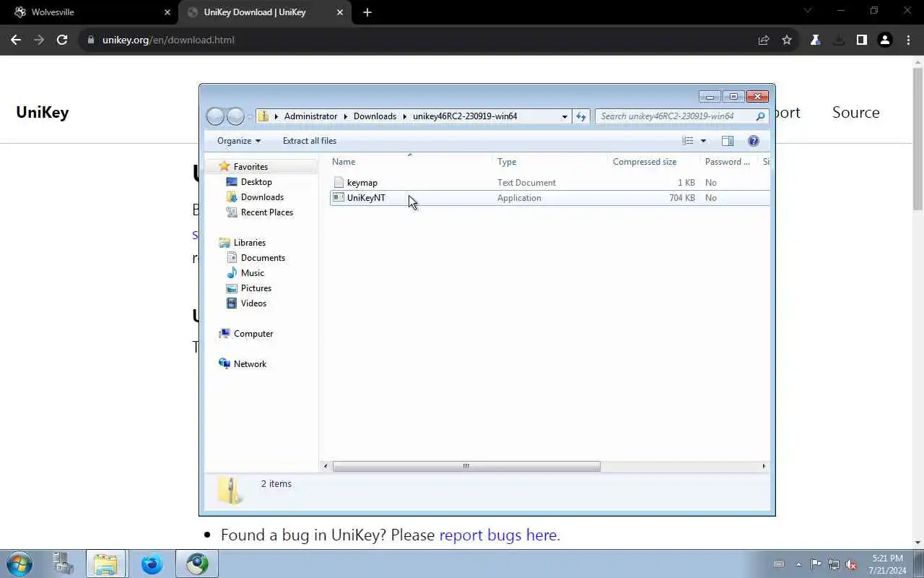Image resolution: width=924 pixels, height=578 pixels.
Task: Refresh the folder with the refresh icon
Action: coord(581,116)
